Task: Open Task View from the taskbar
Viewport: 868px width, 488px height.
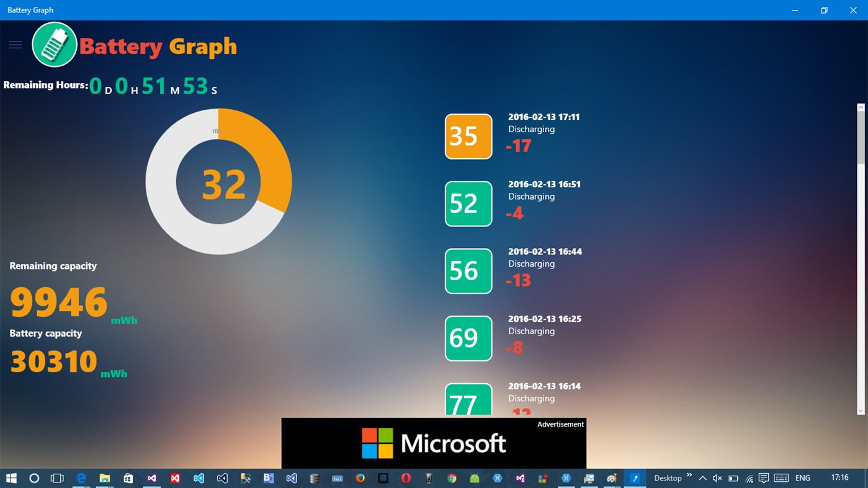Action: pyautogui.click(x=56, y=478)
